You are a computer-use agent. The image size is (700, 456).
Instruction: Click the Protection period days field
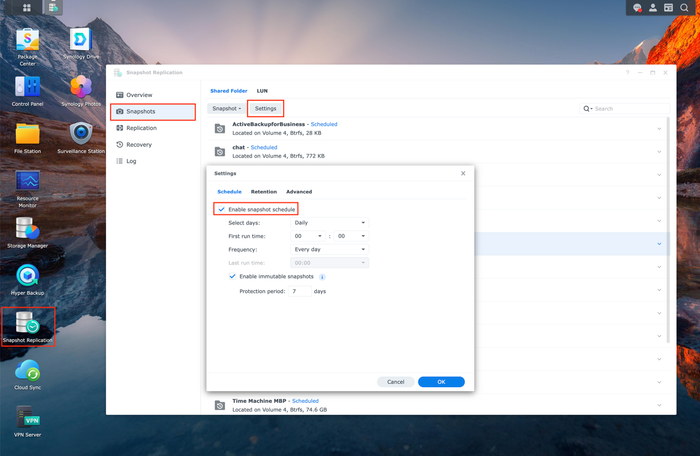coord(300,291)
